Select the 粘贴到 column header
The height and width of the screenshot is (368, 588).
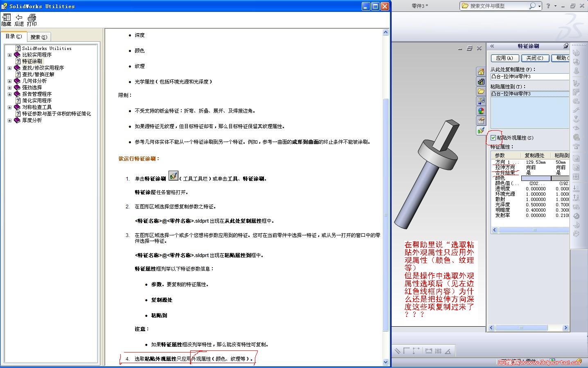(561, 155)
